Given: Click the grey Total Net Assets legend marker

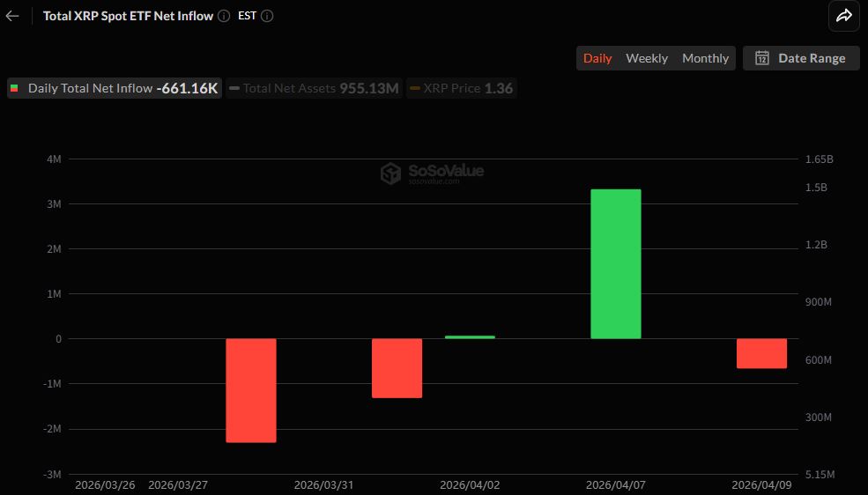Looking at the screenshot, I should click(234, 88).
